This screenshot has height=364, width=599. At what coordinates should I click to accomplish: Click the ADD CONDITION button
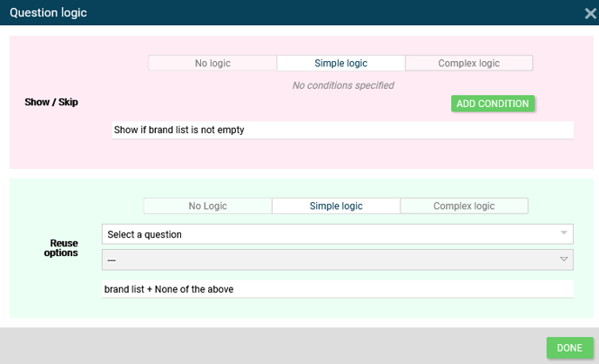492,104
